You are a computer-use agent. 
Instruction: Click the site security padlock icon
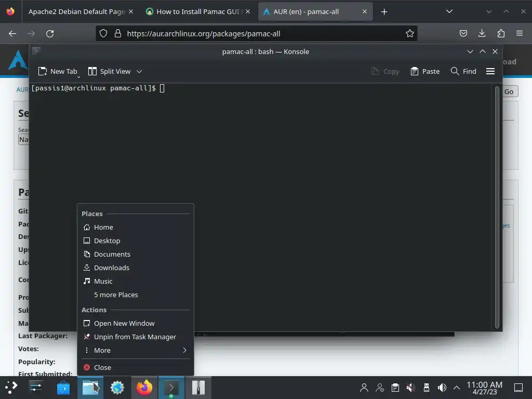[118, 34]
